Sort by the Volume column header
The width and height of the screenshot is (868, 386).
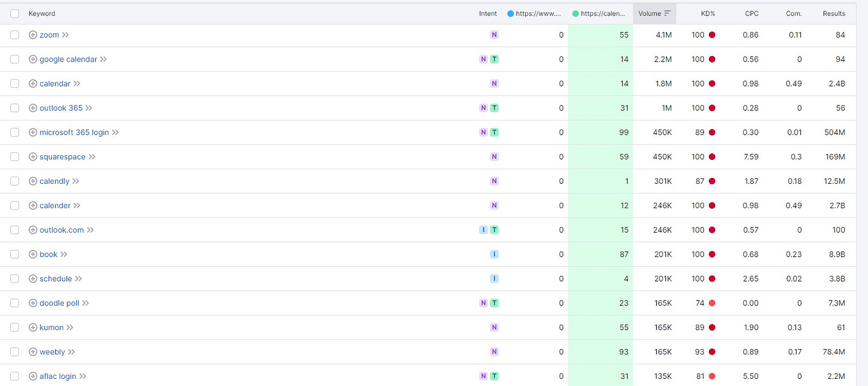tap(655, 14)
